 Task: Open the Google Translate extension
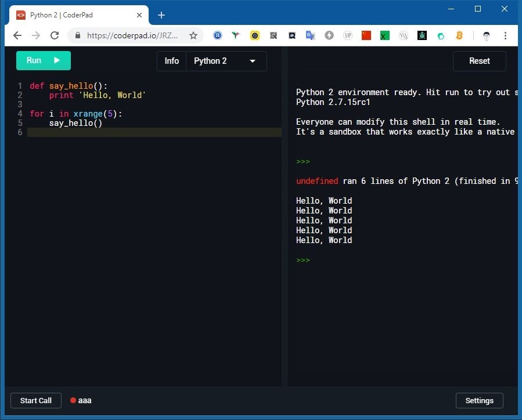tap(310, 35)
